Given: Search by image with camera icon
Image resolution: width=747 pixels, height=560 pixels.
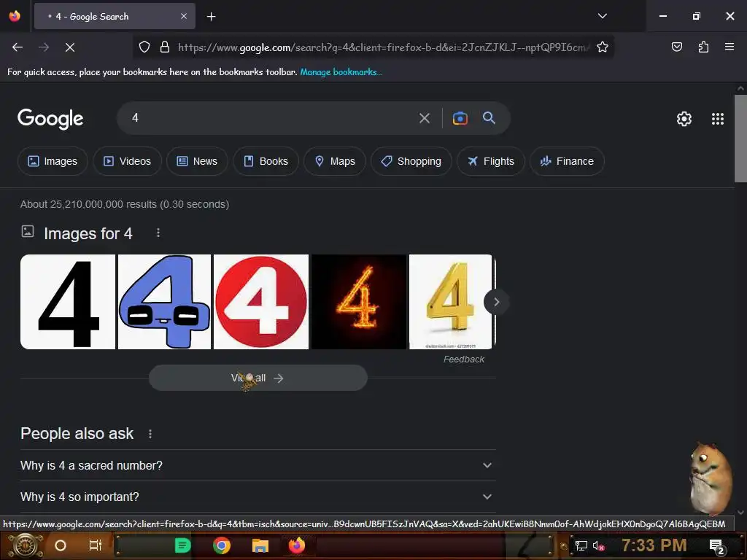Looking at the screenshot, I should click(460, 118).
